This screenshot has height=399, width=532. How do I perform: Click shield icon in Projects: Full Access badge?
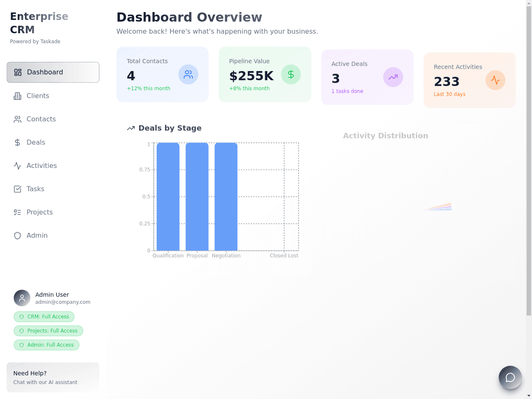[22, 331]
